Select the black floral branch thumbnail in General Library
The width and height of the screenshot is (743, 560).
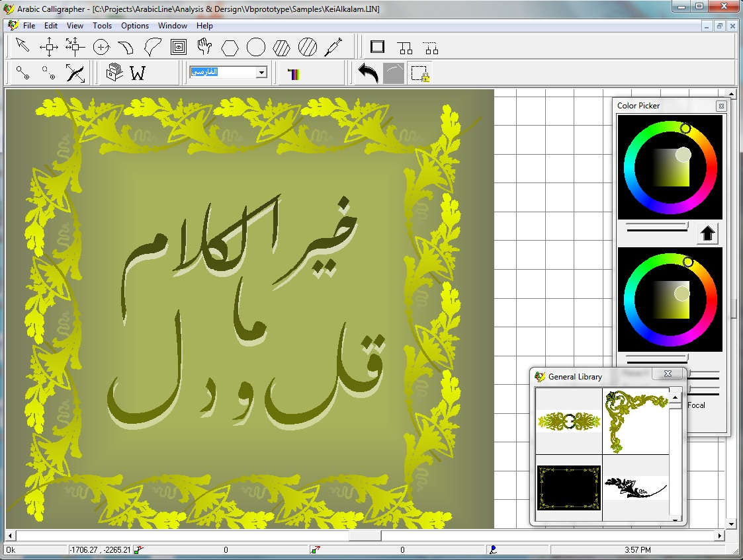click(x=636, y=487)
